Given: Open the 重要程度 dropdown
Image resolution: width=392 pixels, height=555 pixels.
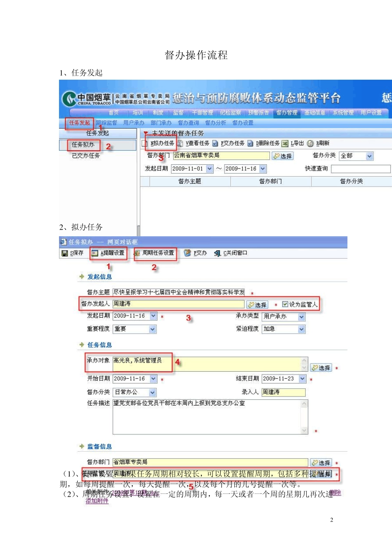Looking at the screenshot, I should point(153,329).
